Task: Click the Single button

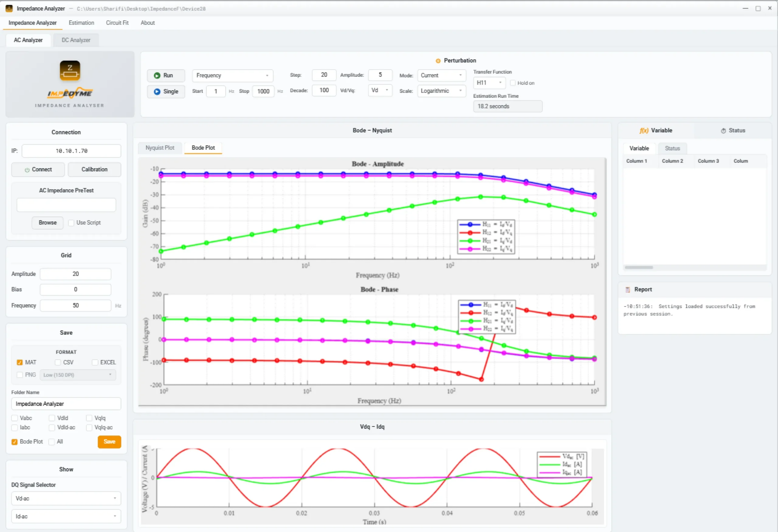Action: [x=166, y=92]
